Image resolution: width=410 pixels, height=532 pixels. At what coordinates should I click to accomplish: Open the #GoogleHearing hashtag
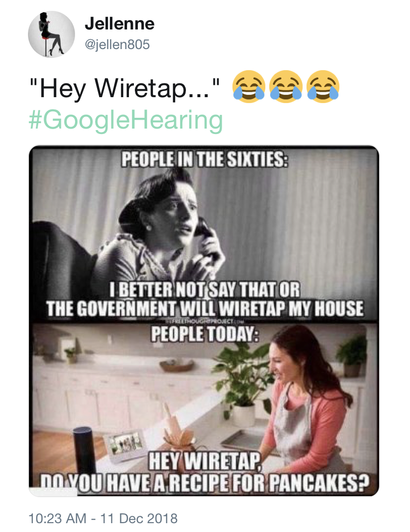(126, 120)
